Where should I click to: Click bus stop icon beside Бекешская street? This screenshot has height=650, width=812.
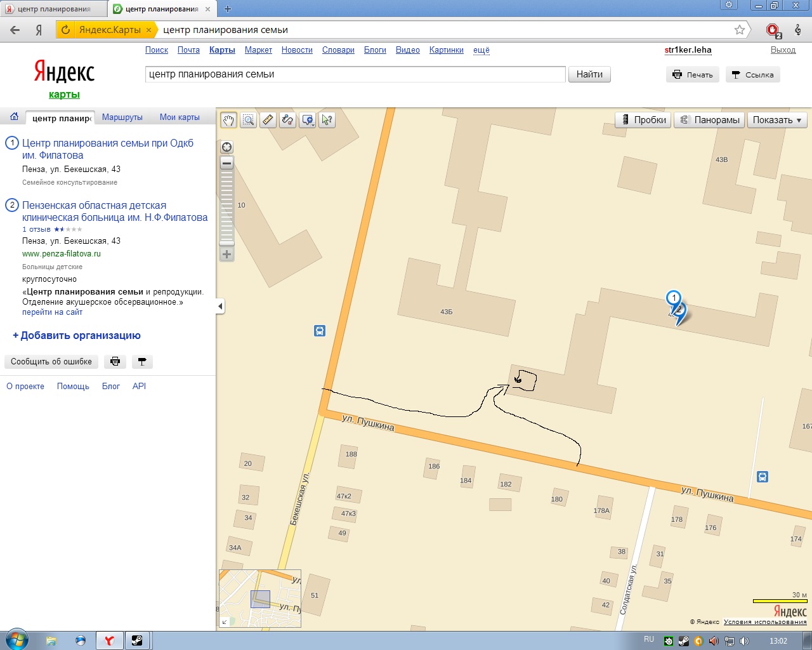pyautogui.click(x=320, y=331)
